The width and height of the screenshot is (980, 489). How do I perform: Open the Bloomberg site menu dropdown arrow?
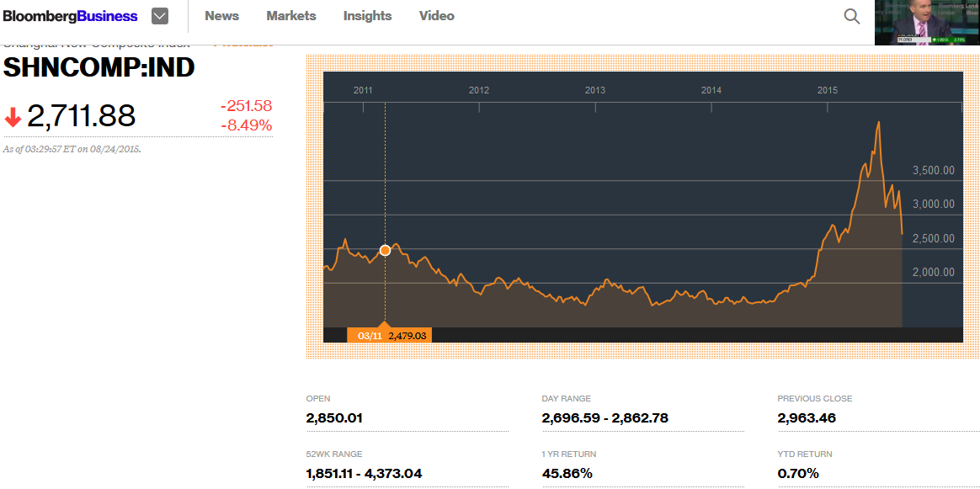click(x=159, y=16)
